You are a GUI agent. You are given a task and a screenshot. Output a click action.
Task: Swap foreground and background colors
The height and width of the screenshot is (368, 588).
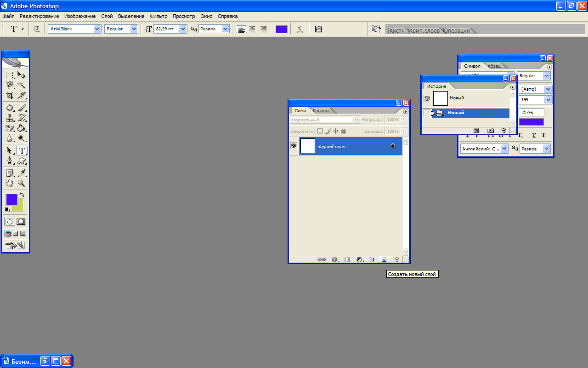[x=22, y=195]
